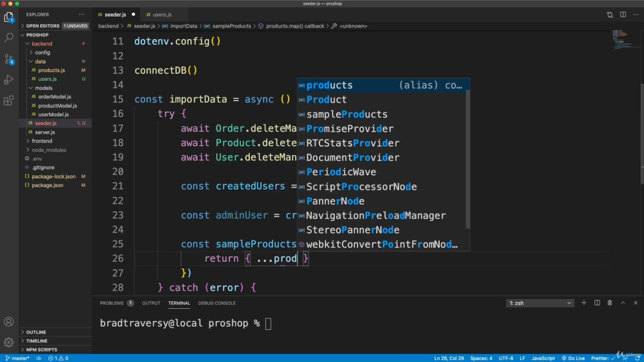This screenshot has width=644, height=362.
Task: Open the editor more actions menu
Action: [x=635, y=15]
